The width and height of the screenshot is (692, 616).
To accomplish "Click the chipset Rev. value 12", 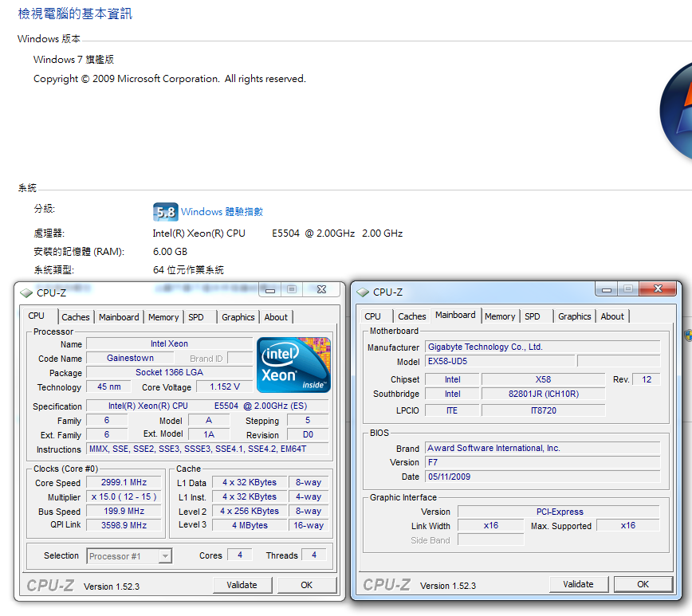I will [x=647, y=379].
